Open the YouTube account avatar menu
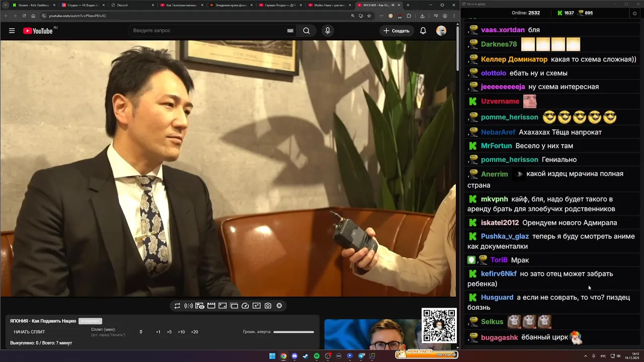Viewport: 644px width, 362px height. [x=441, y=31]
